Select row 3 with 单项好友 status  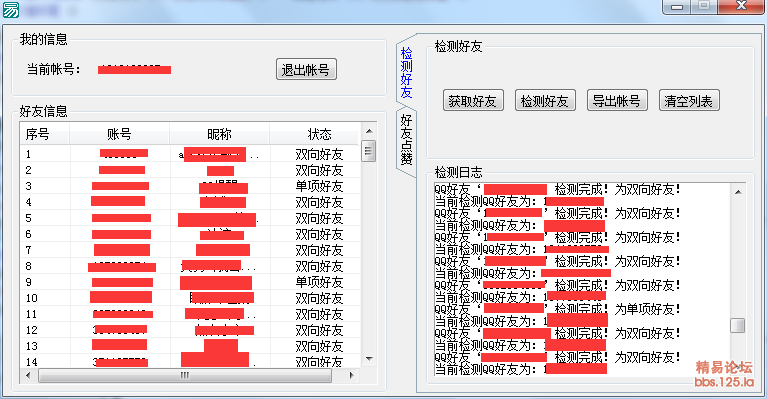click(190, 186)
